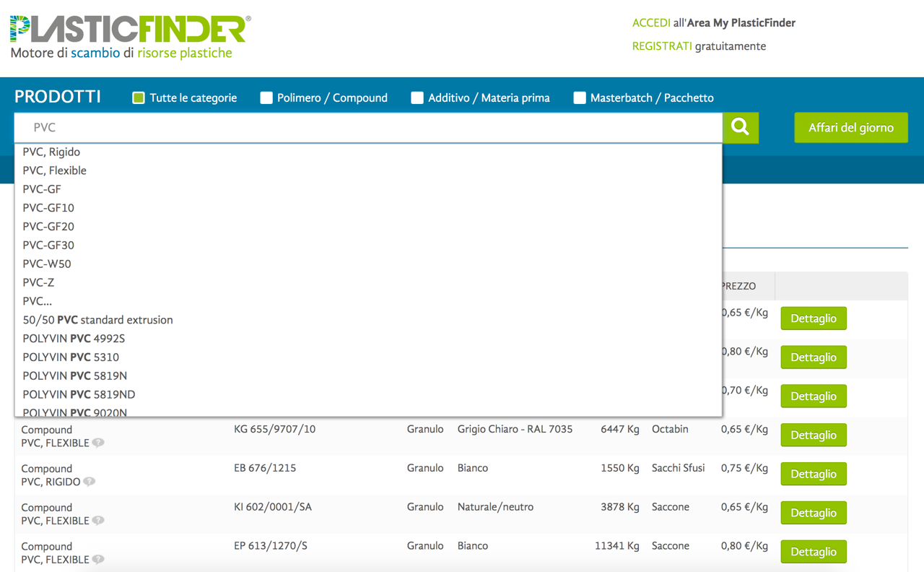
Task: Click the '0,75 €/Kg' price cell
Action: (744, 468)
